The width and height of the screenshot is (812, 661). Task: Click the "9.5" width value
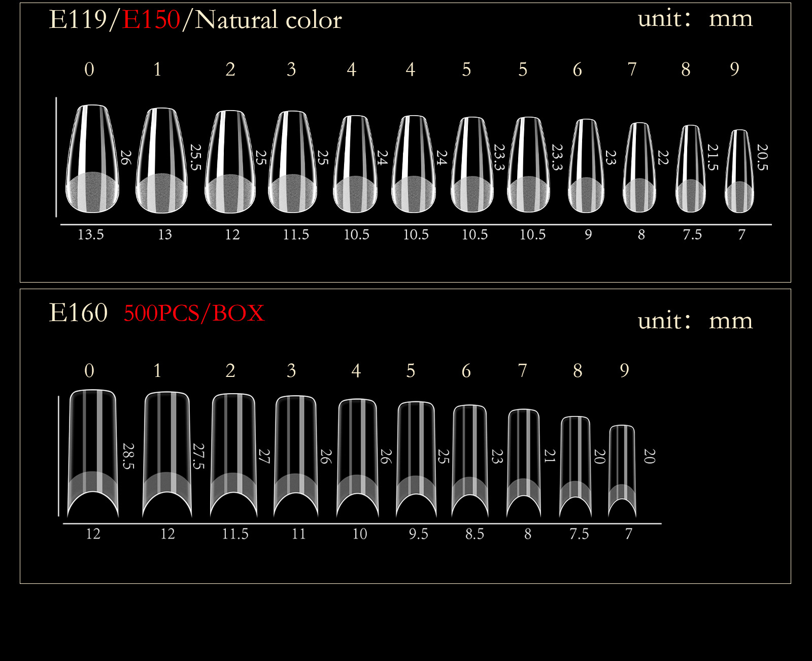click(419, 534)
